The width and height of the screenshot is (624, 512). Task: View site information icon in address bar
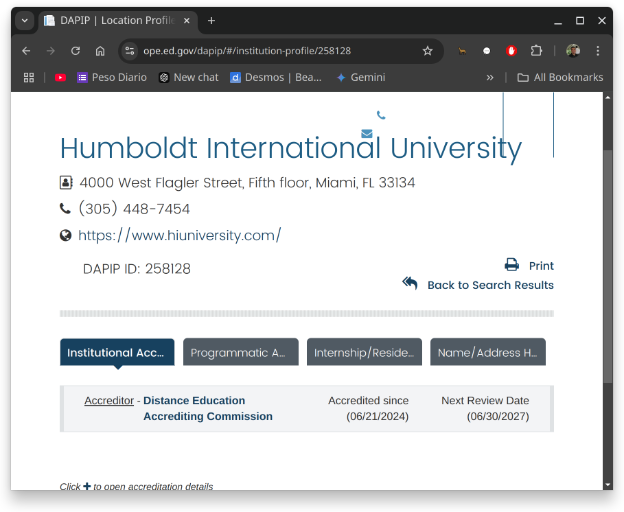click(x=130, y=51)
